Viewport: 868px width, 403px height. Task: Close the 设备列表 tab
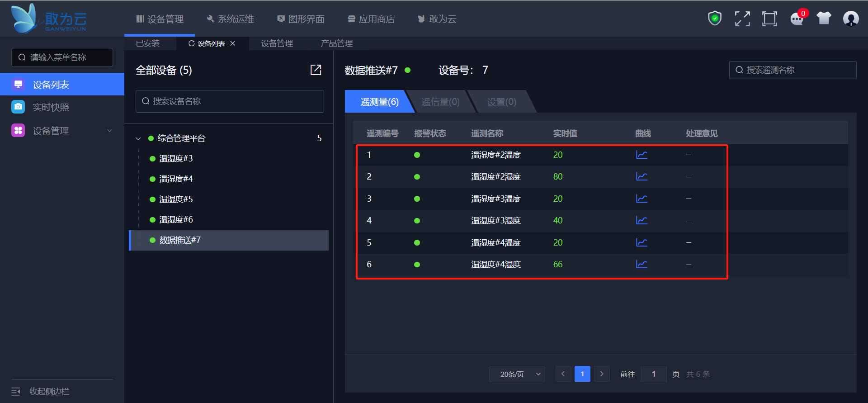coord(233,43)
